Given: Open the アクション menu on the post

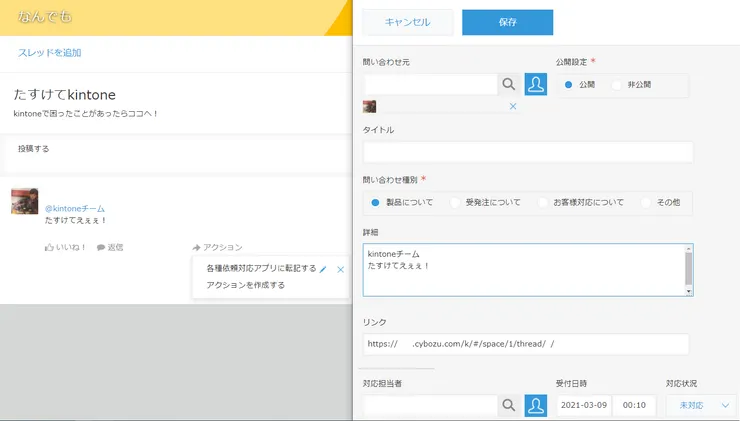Looking at the screenshot, I should 218,247.
